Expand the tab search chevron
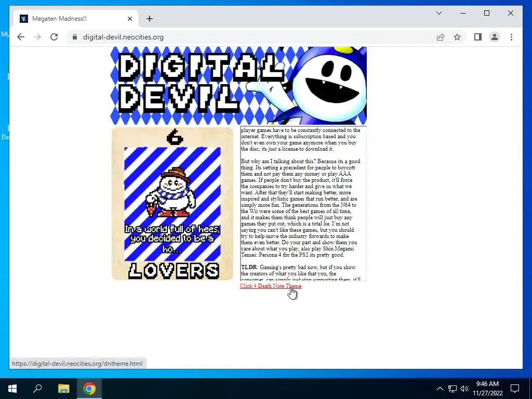 point(438,13)
